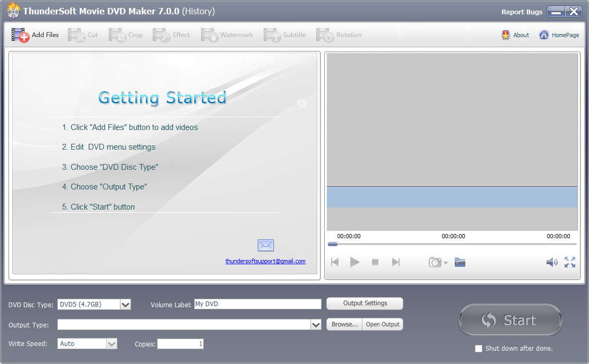The image size is (589, 364).
Task: Expand the DVD Disc Type dropdown
Action: pos(125,304)
